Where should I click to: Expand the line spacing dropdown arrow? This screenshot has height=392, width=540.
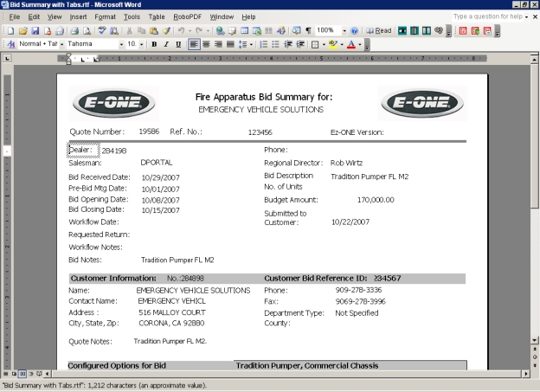pyautogui.click(x=251, y=44)
